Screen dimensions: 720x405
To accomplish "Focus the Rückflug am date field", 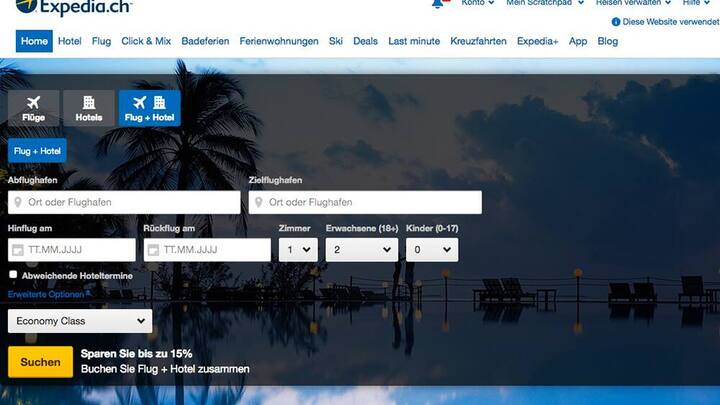I will point(207,250).
